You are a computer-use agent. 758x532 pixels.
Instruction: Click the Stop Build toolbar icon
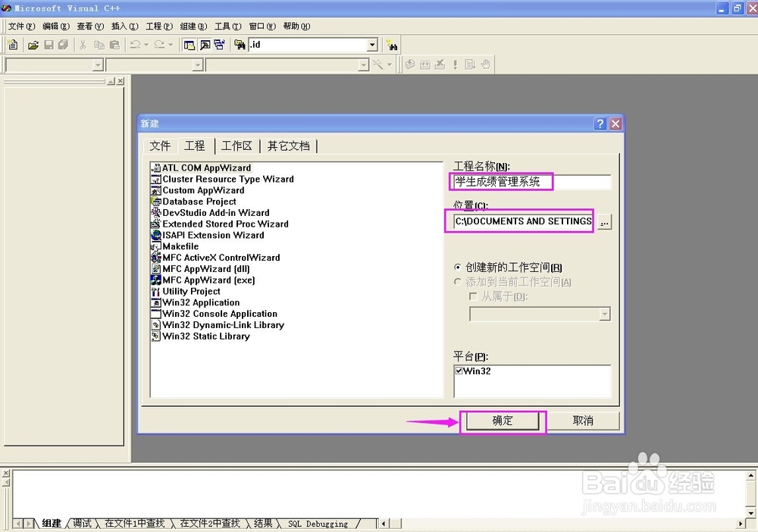[440, 64]
